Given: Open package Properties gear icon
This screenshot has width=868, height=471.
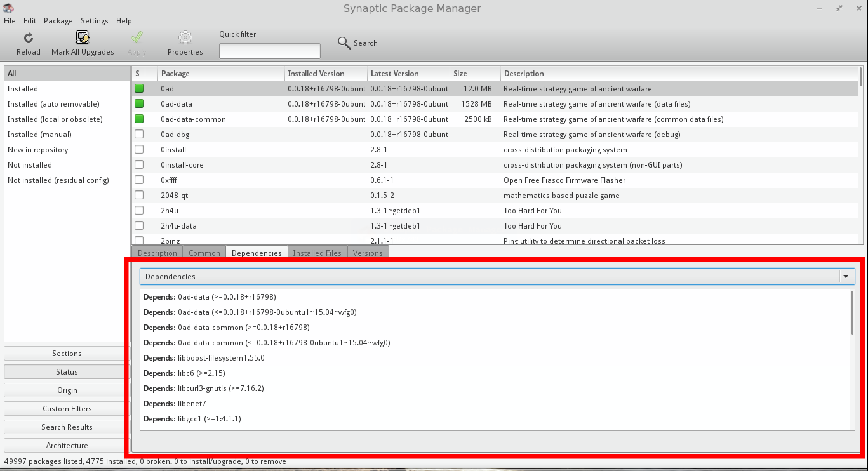Looking at the screenshot, I should (185, 37).
